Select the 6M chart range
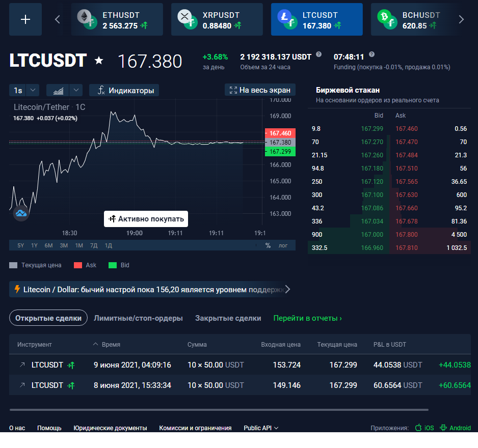478x448 pixels. [48, 245]
